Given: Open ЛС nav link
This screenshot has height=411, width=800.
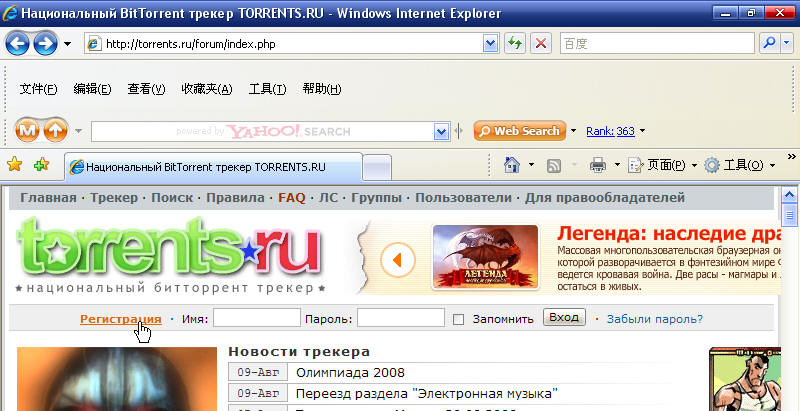Looking at the screenshot, I should pyautogui.click(x=329, y=198).
